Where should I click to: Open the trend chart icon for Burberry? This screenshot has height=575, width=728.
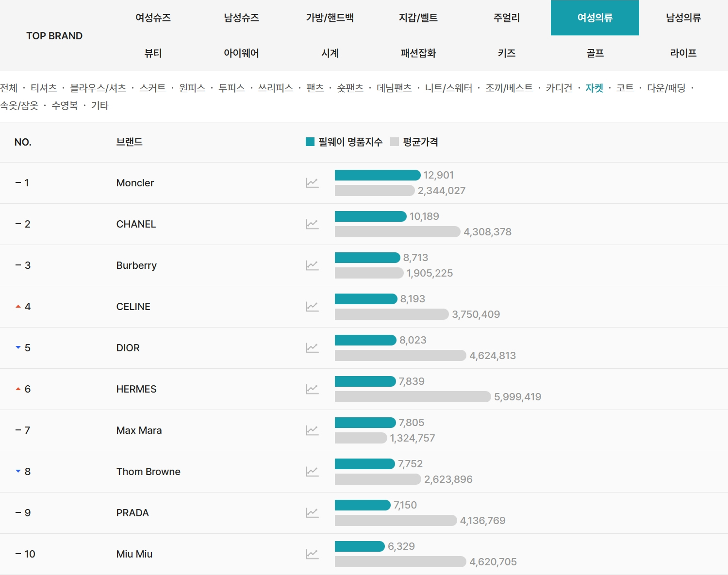click(x=312, y=265)
